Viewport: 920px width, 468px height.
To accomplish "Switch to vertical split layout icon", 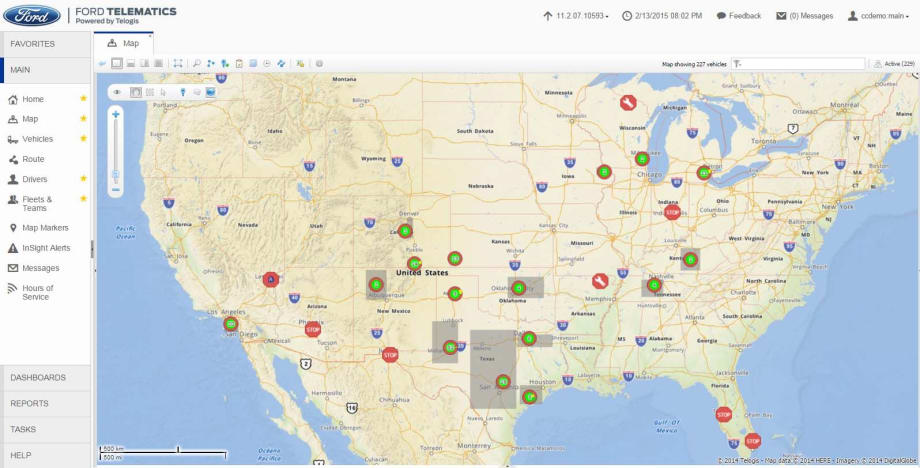I will 144,63.
